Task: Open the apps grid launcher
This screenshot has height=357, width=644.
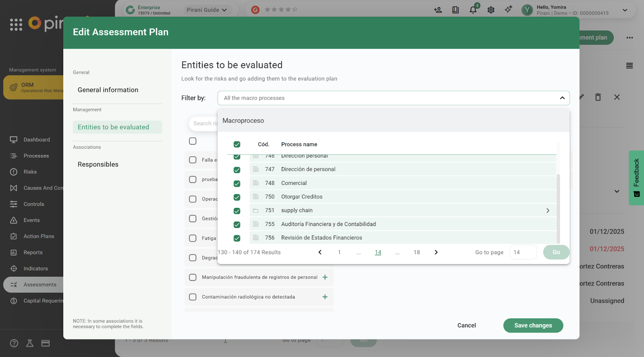Action: coord(16,25)
